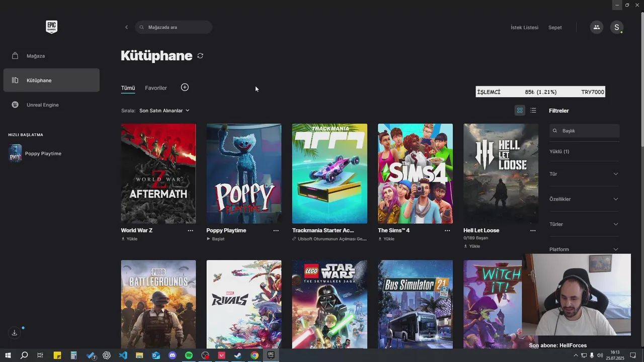
Task: Click Yükle under Hell Let Loose
Action: tap(472, 246)
